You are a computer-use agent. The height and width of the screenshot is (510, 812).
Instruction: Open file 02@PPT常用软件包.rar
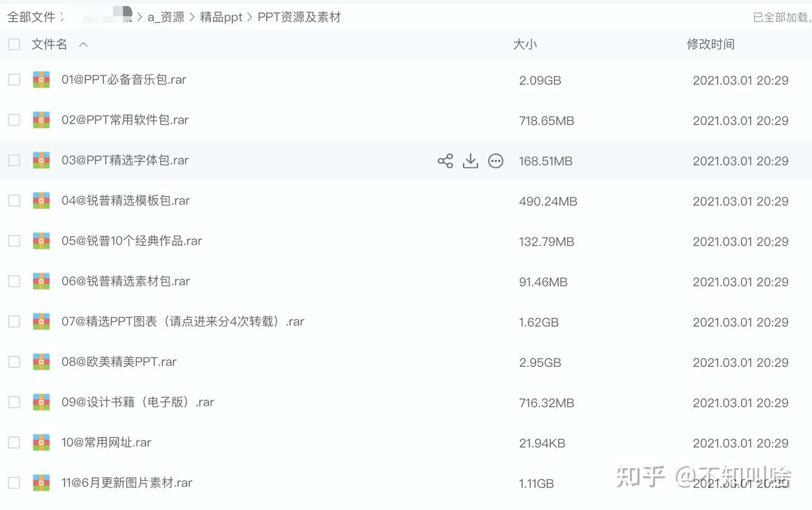tap(125, 120)
